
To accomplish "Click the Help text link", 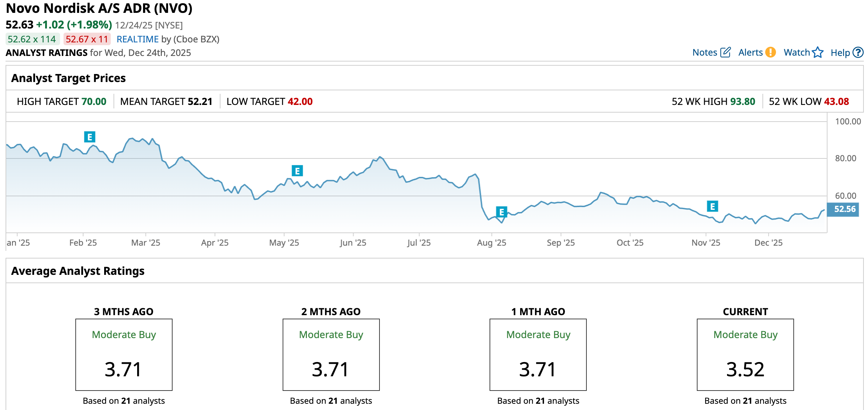I will (840, 53).
